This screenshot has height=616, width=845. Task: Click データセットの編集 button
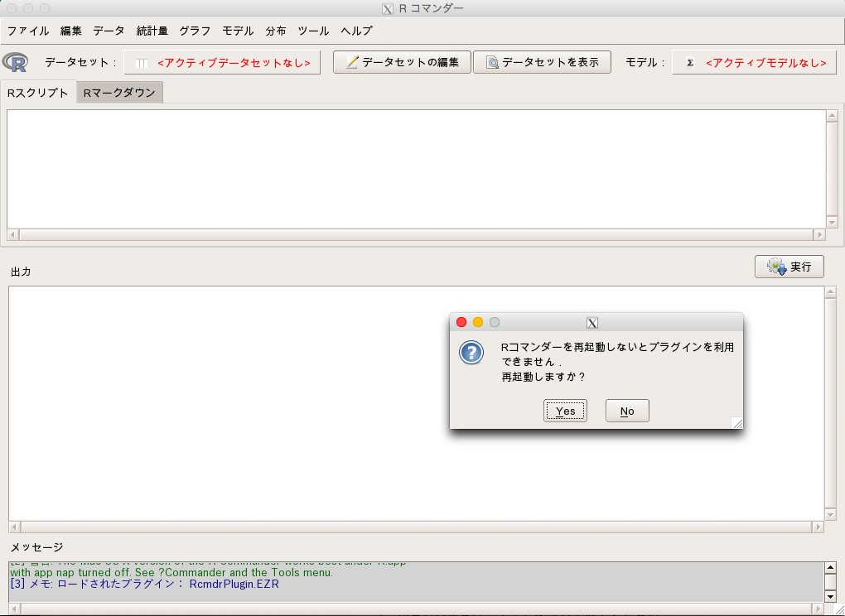point(402,62)
